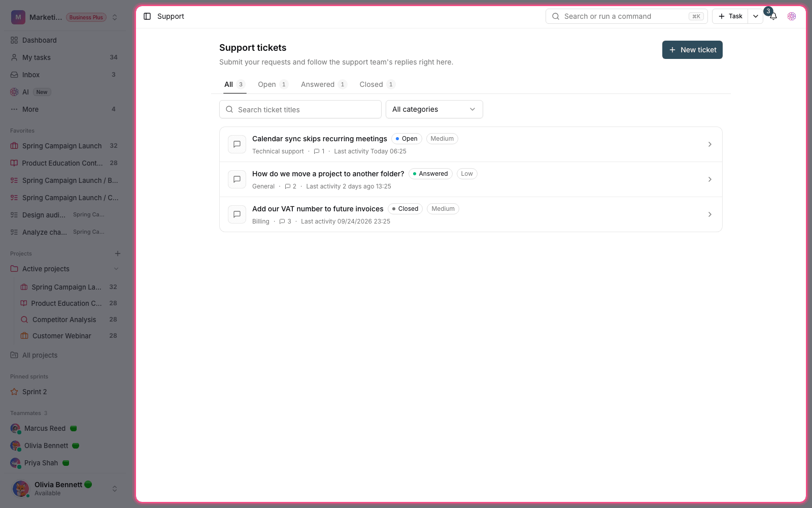The image size is (812, 508).
Task: Open Spring Campaign Launch favorite
Action: 65,146
